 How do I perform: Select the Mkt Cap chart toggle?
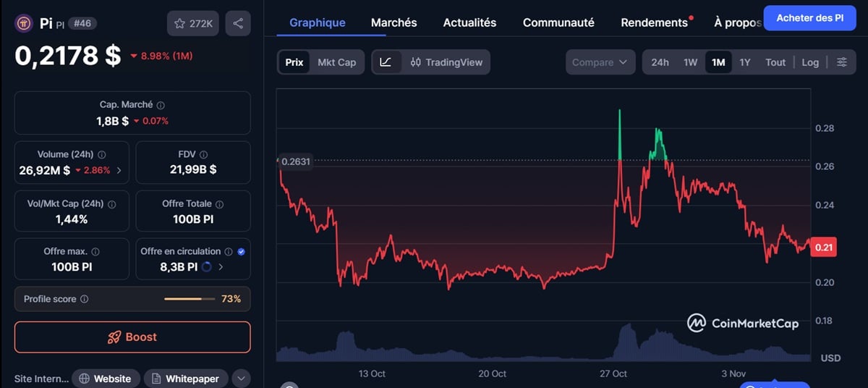(x=337, y=62)
